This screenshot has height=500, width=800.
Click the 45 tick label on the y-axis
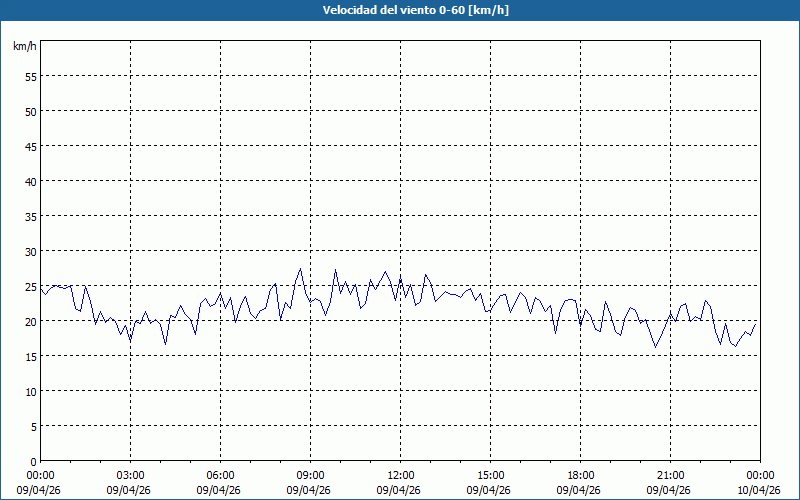[30, 146]
